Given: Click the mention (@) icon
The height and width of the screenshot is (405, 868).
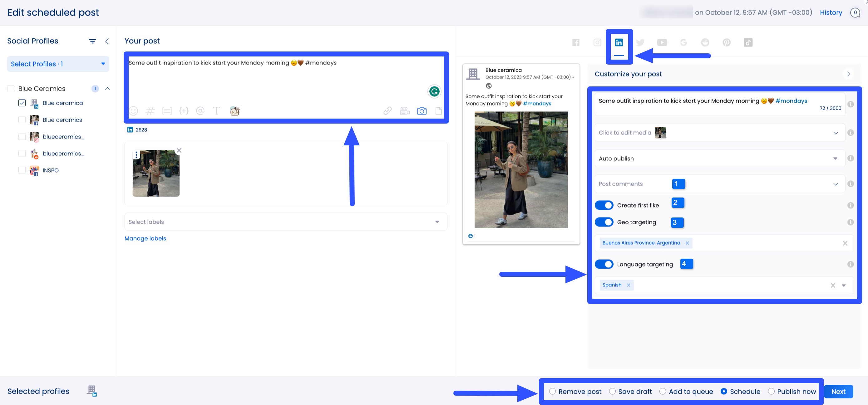Looking at the screenshot, I should point(200,111).
